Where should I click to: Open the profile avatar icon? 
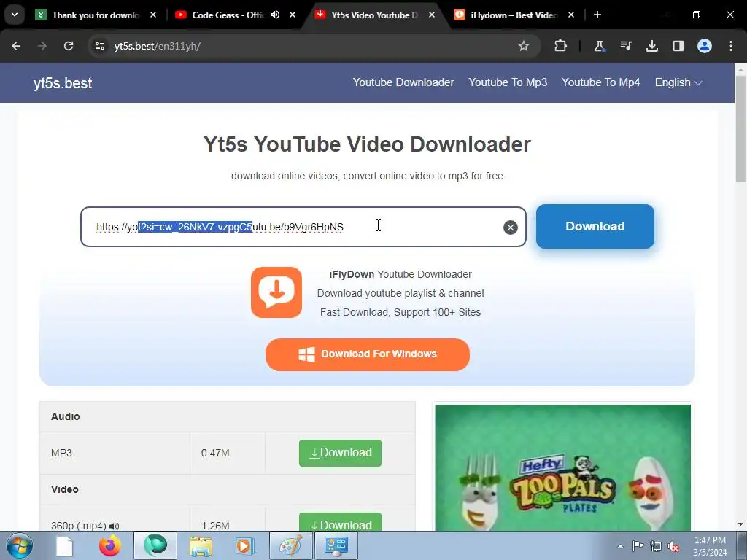pyautogui.click(x=705, y=46)
